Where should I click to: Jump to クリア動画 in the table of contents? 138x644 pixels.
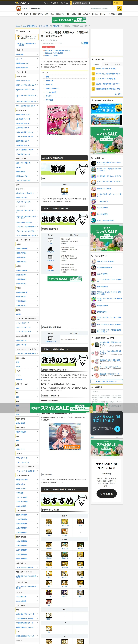[49, 100]
